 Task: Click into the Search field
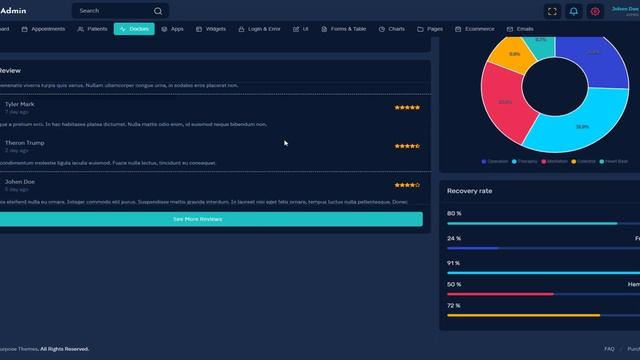point(114,11)
